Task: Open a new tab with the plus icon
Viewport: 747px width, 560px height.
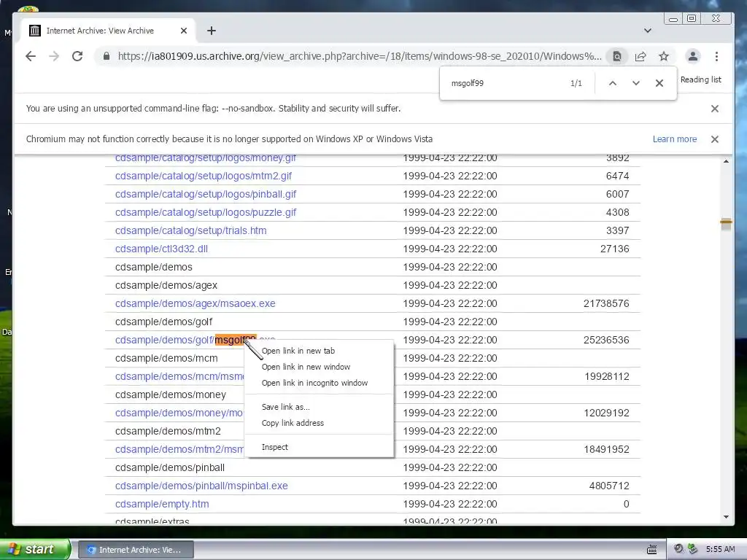Action: 212,31
